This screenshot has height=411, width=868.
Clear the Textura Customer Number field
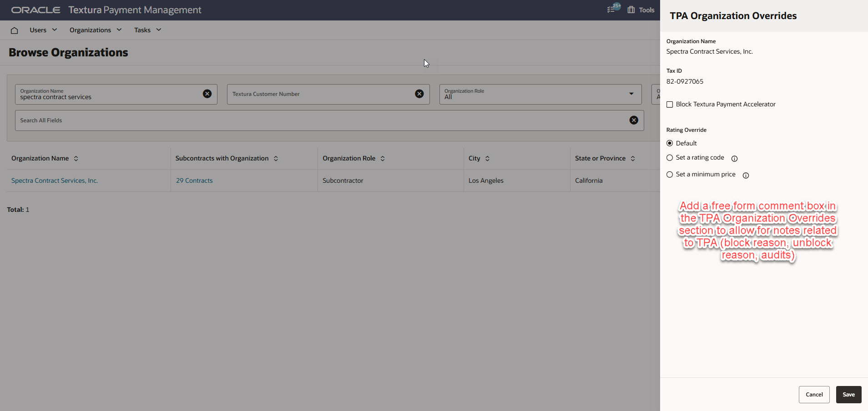click(x=419, y=94)
